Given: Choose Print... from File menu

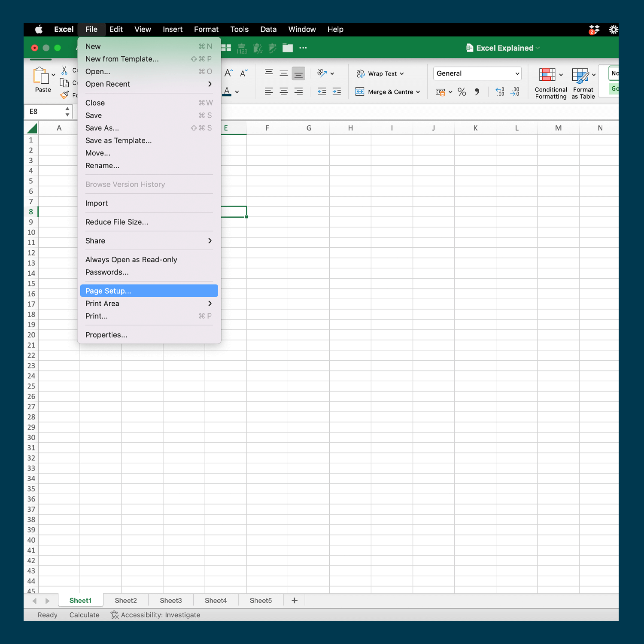Looking at the screenshot, I should click(x=149, y=316).
